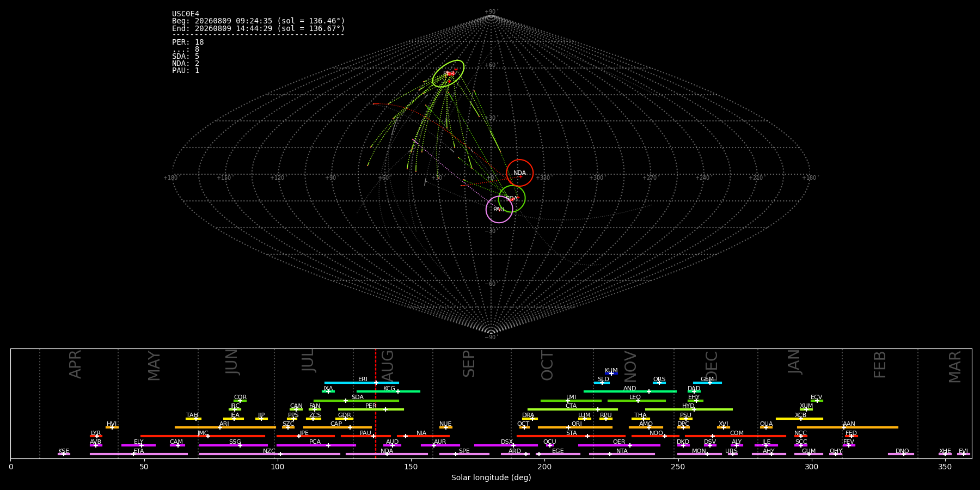The image size is (980, 490).
Task: Click the red dashed current-date line
Action: pos(376,403)
